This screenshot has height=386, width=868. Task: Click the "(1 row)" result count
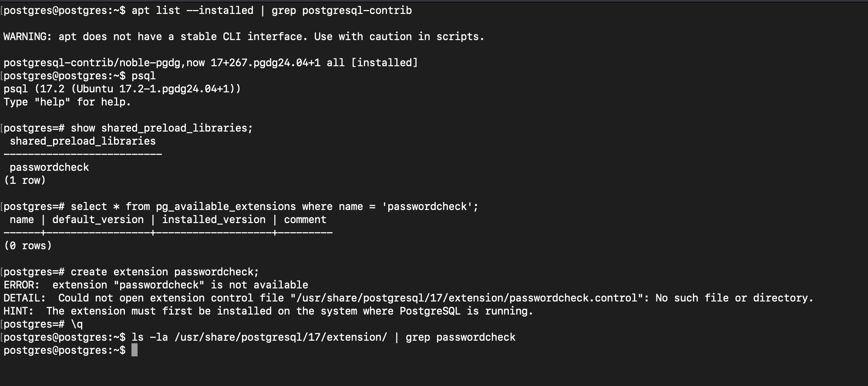click(x=25, y=180)
